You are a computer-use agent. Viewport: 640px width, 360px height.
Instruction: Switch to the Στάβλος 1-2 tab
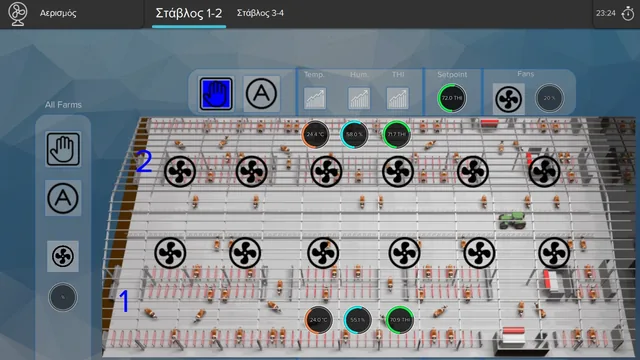189,13
